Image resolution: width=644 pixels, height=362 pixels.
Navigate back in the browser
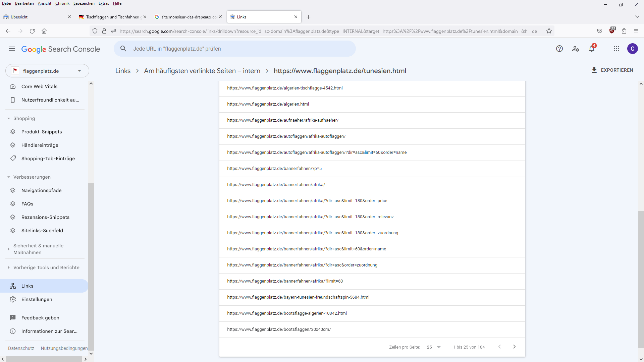click(8, 31)
